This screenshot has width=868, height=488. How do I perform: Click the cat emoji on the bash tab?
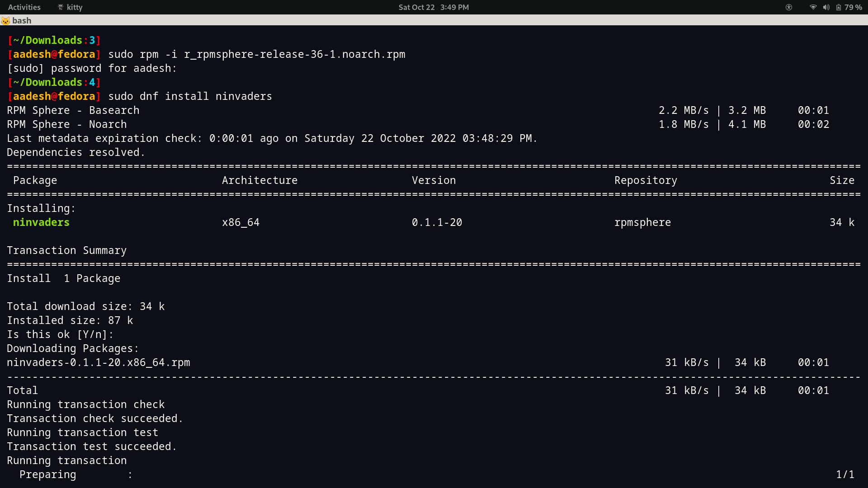click(x=5, y=20)
